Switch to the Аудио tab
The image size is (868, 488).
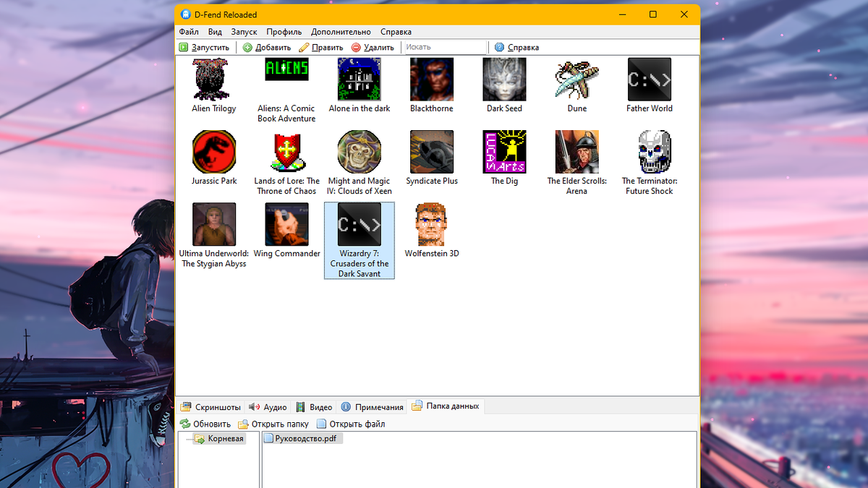tap(268, 407)
